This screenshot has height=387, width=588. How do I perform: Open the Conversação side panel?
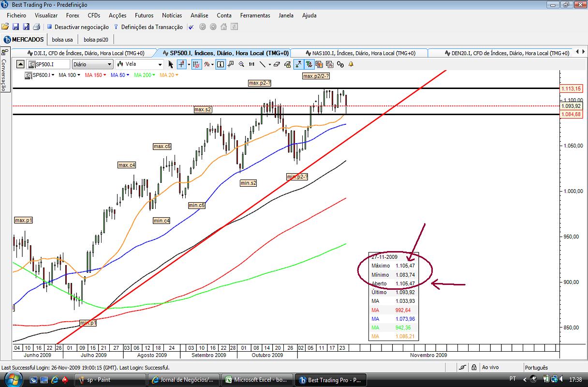click(4, 70)
